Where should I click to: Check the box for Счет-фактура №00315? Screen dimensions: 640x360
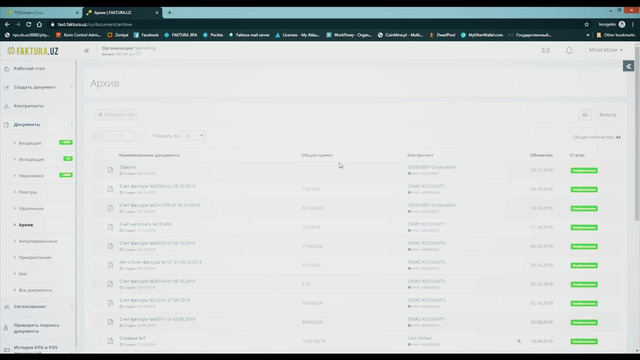(x=98, y=246)
